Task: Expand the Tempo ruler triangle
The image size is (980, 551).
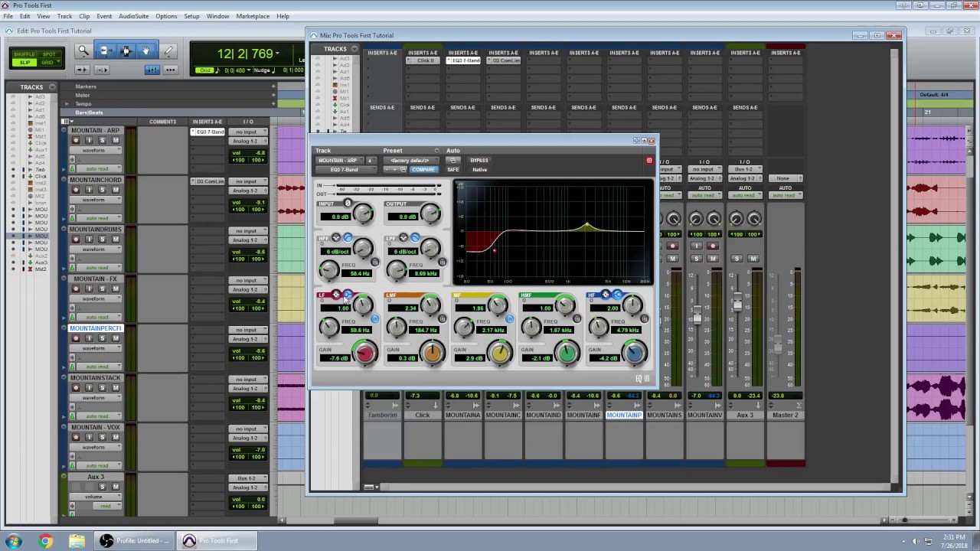Action: click(x=67, y=104)
